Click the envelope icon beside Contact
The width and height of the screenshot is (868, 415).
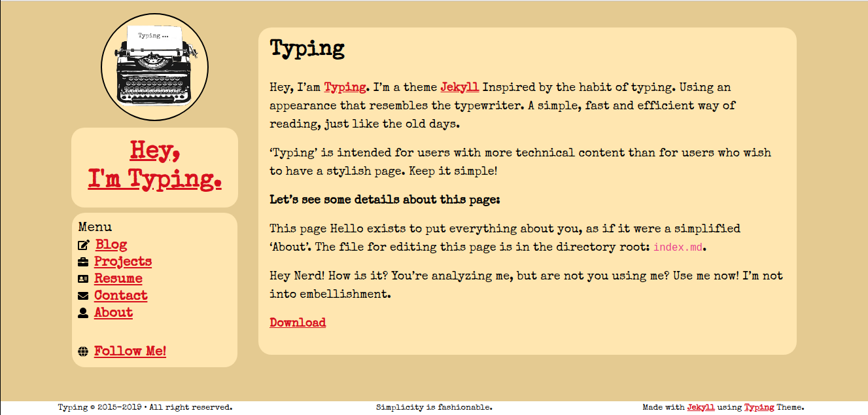(83, 296)
